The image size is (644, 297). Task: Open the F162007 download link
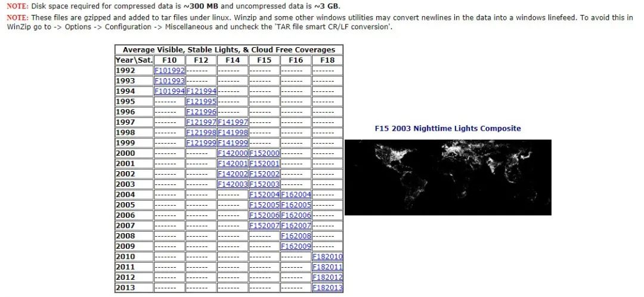pyautogui.click(x=296, y=225)
